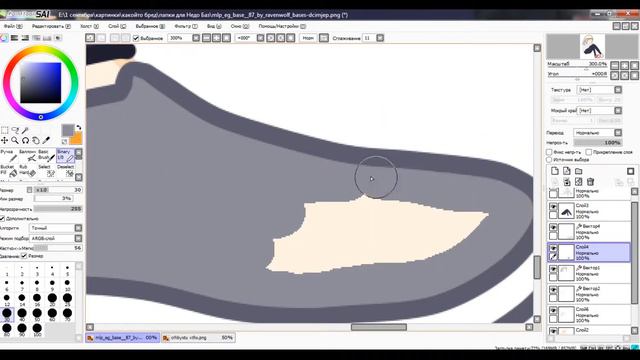
Task: Choose the Rub Hard eraser tool
Action: tap(27, 171)
